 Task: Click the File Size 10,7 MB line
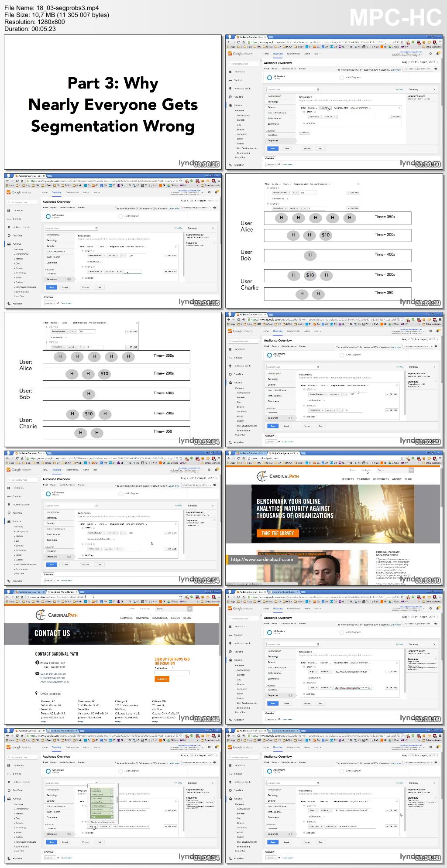57,15
